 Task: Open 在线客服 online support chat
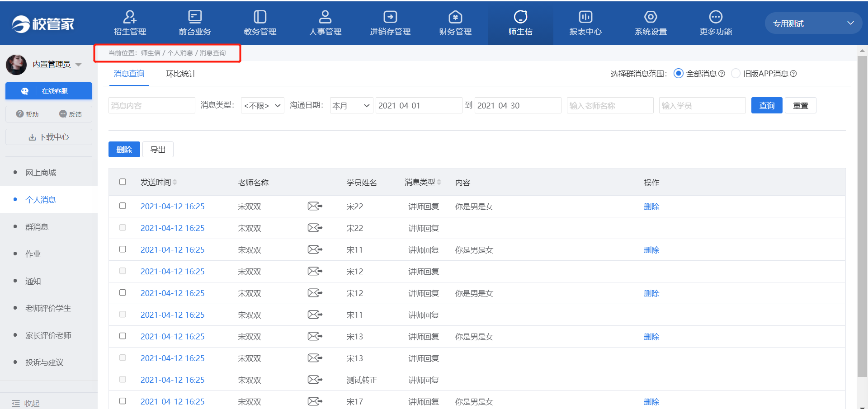pos(49,91)
